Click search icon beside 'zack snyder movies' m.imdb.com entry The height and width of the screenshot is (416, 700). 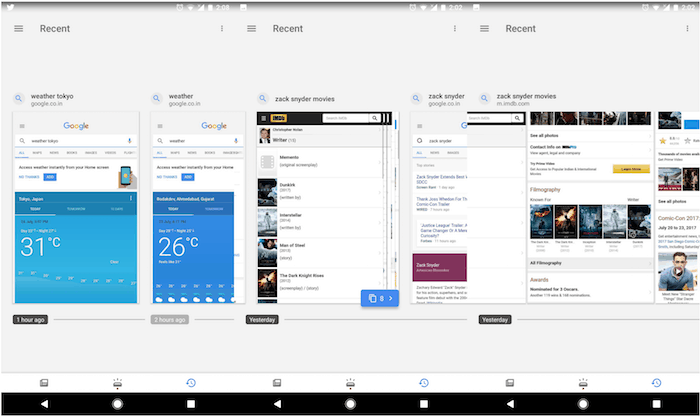[484, 99]
